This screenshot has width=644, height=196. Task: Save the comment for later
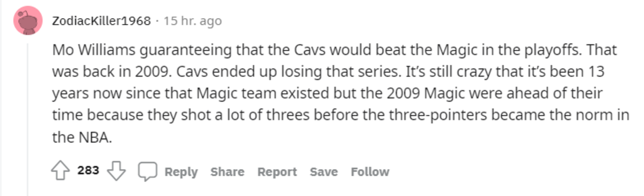pyautogui.click(x=324, y=172)
